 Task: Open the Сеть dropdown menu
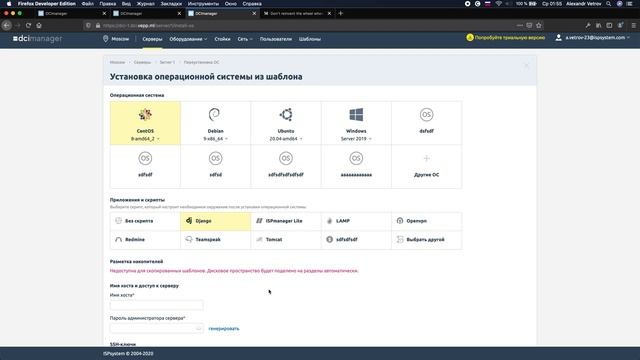coord(245,39)
